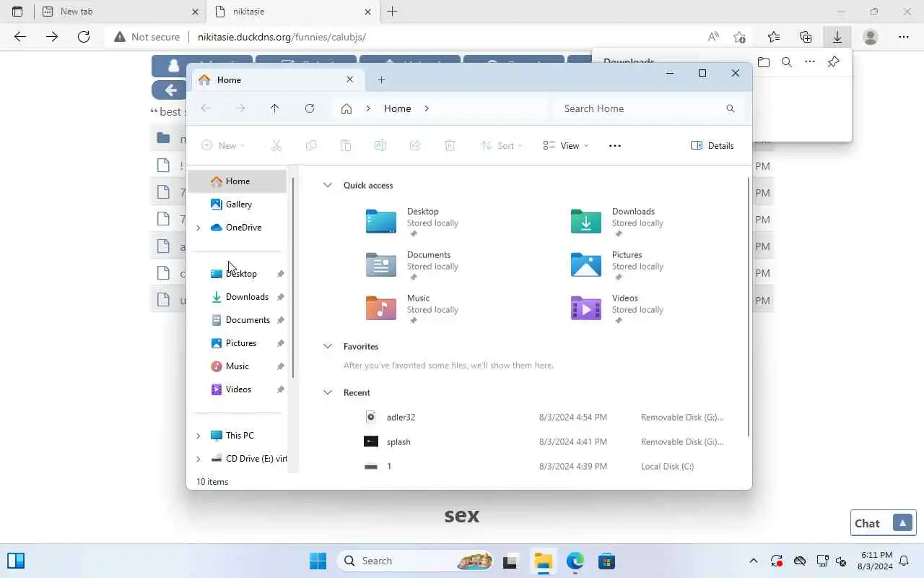Collapse the Recent section
Screen dimensions: 924x578
328,393
